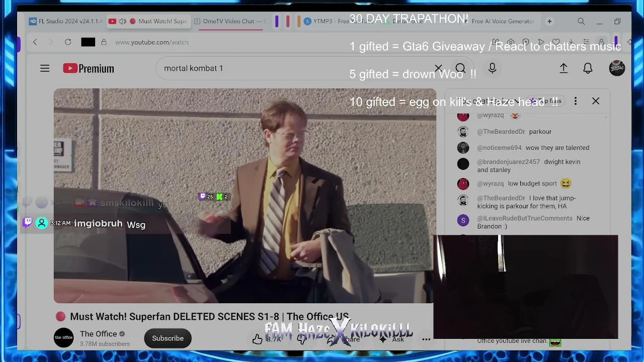Click the 'I love that jump-kicking' message username

[x=501, y=198]
